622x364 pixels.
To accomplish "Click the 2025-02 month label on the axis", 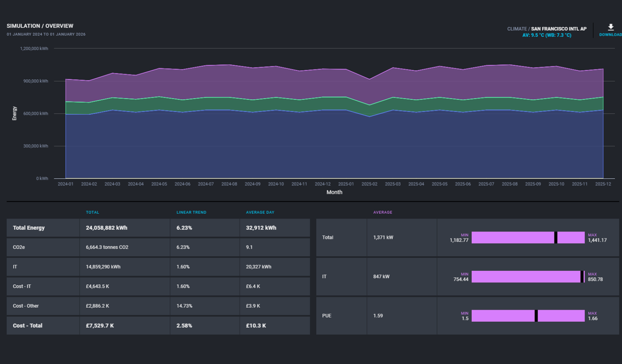I will point(369,184).
